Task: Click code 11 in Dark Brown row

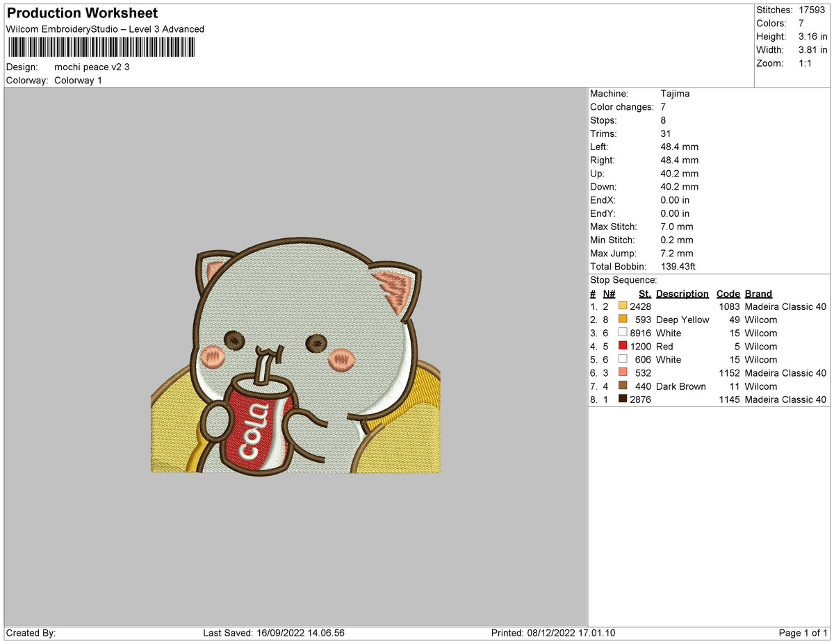Action: click(x=735, y=386)
